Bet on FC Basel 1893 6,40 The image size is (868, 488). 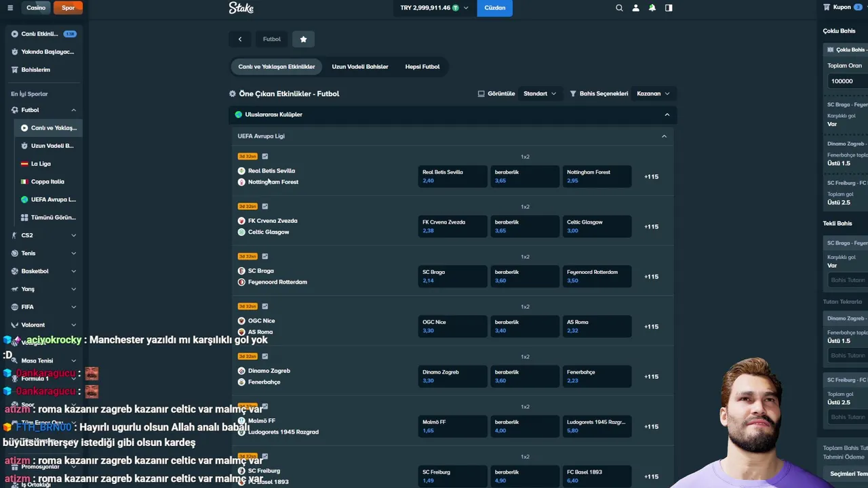coord(597,476)
